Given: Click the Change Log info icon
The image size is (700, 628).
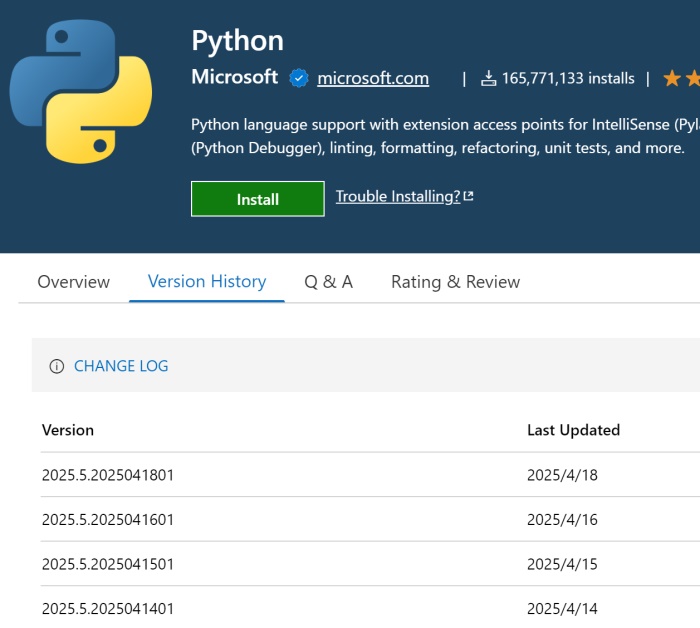Looking at the screenshot, I should tap(57, 366).
